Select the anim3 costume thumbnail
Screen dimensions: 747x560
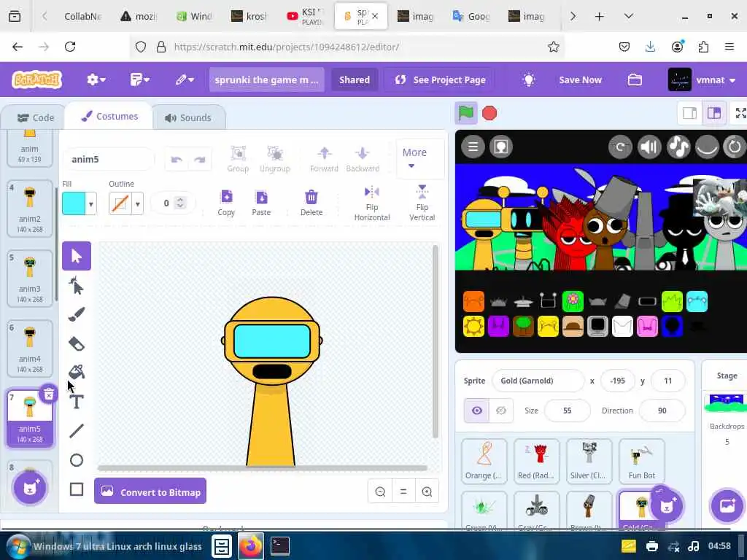pos(29,278)
